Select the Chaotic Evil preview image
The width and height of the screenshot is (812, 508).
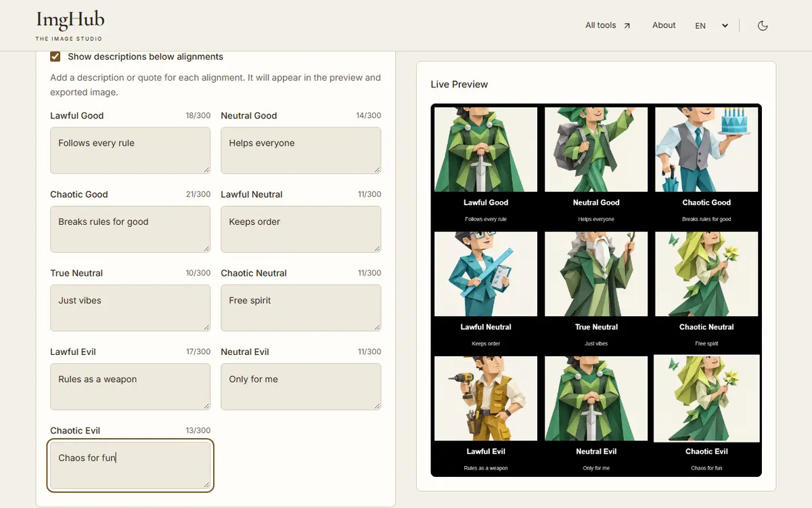pyautogui.click(x=706, y=398)
